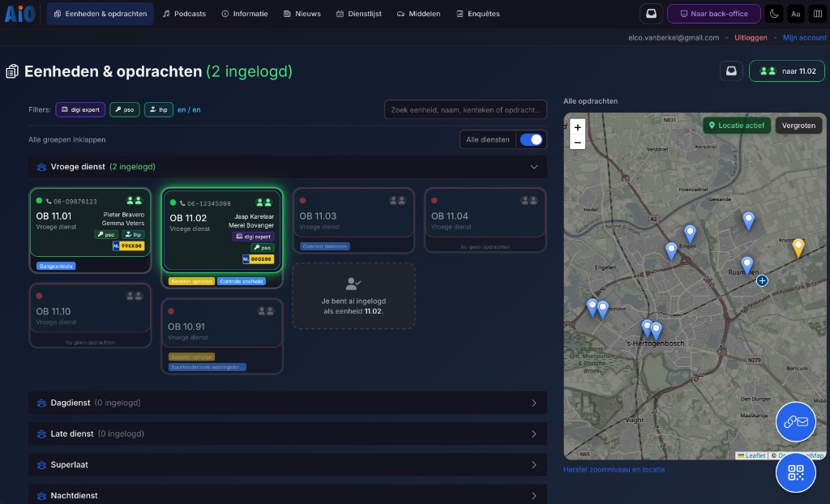The height and width of the screenshot is (504, 830).
Task: Open text size settings via the Aa icon
Action: point(795,13)
